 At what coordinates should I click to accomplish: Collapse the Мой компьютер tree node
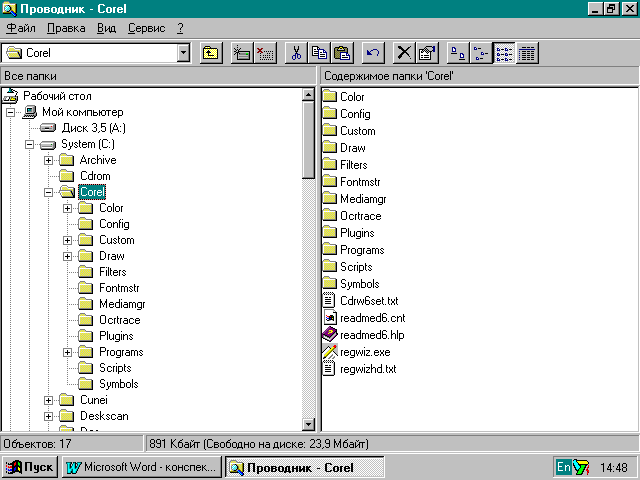(x=10, y=112)
